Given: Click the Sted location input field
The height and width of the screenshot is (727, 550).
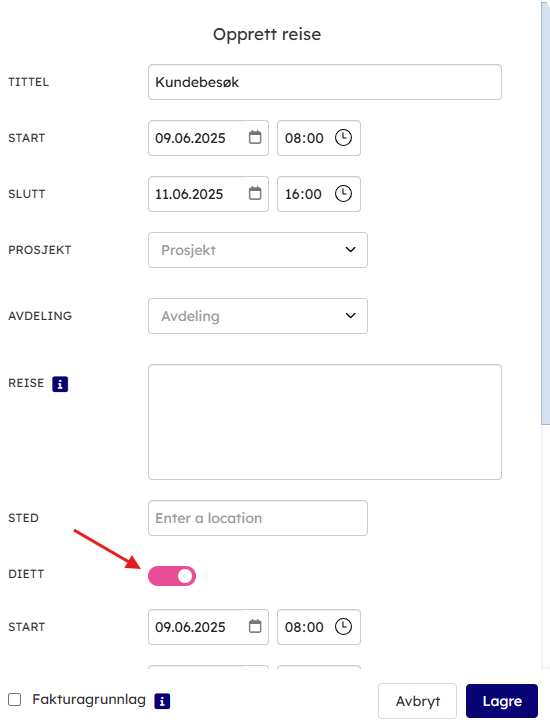Looking at the screenshot, I should coord(258,518).
